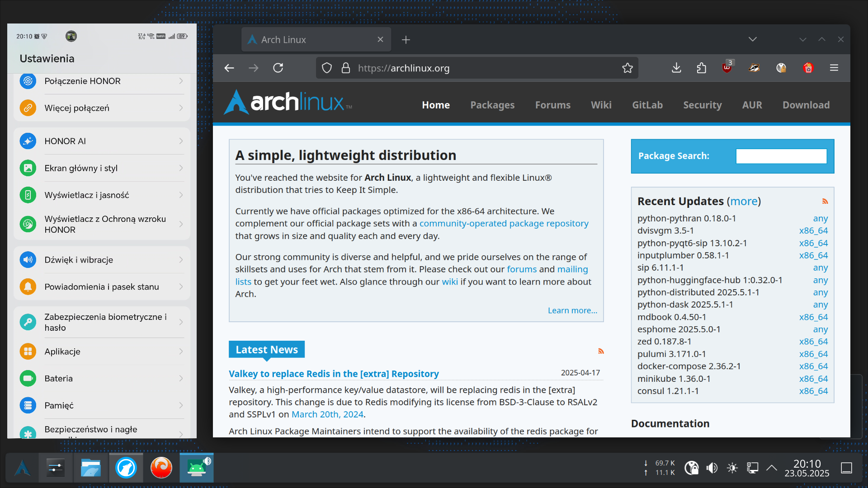Follow the community-operated package repository link

[504, 224]
